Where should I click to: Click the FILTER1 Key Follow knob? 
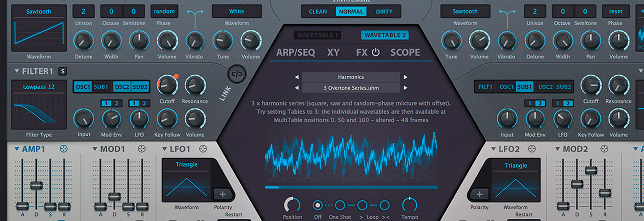167,119
